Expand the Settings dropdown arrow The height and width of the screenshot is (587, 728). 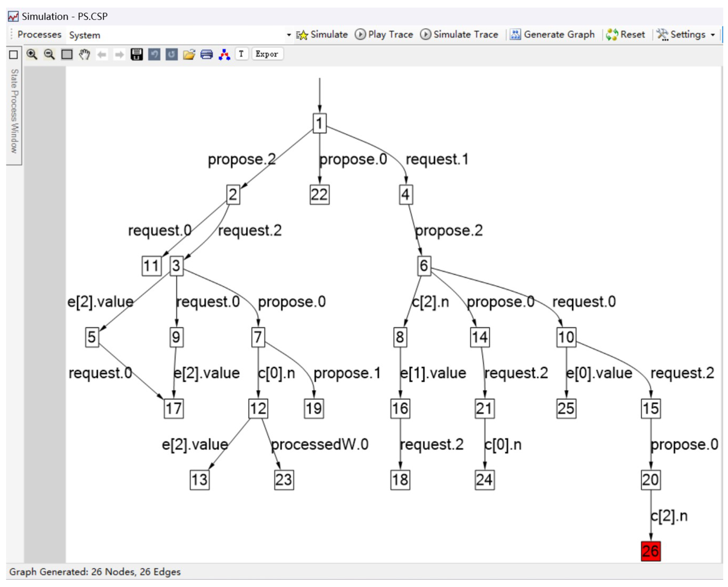[x=713, y=35]
